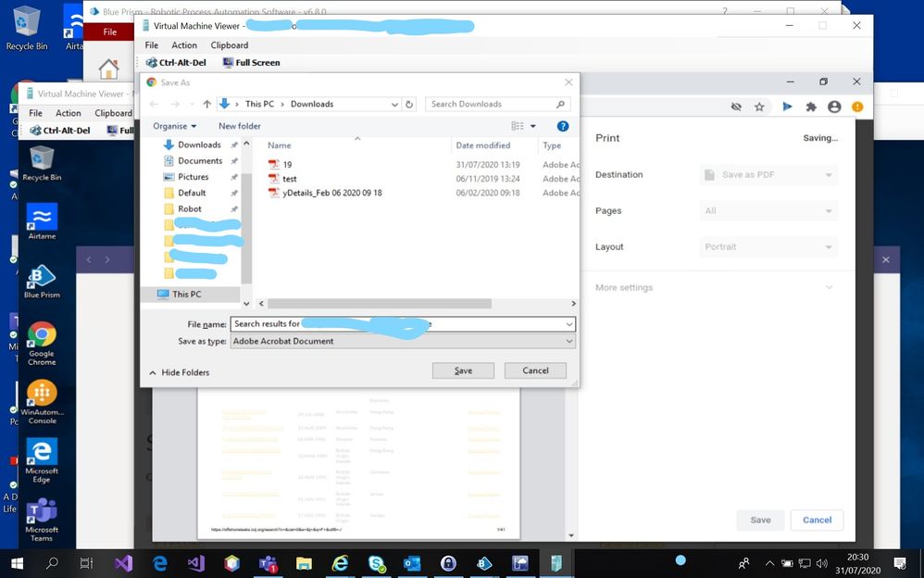This screenshot has height=578, width=924.
Task: Open the Google Chrome desktop shortcut
Action: click(x=42, y=344)
